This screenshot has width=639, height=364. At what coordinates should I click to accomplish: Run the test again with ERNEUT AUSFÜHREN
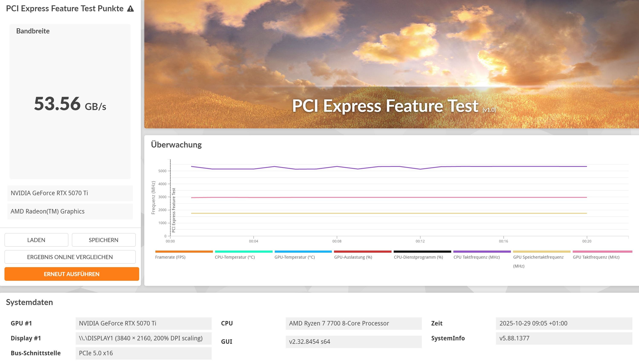72,274
